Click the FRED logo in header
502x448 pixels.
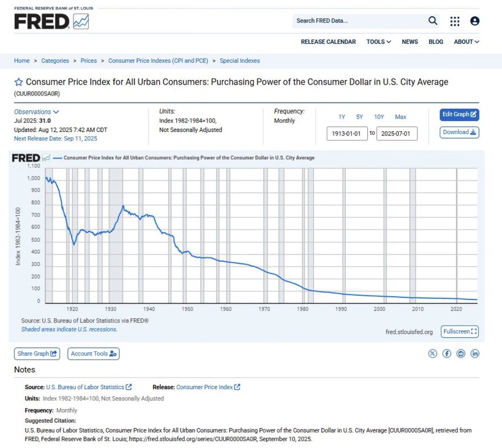(51, 21)
